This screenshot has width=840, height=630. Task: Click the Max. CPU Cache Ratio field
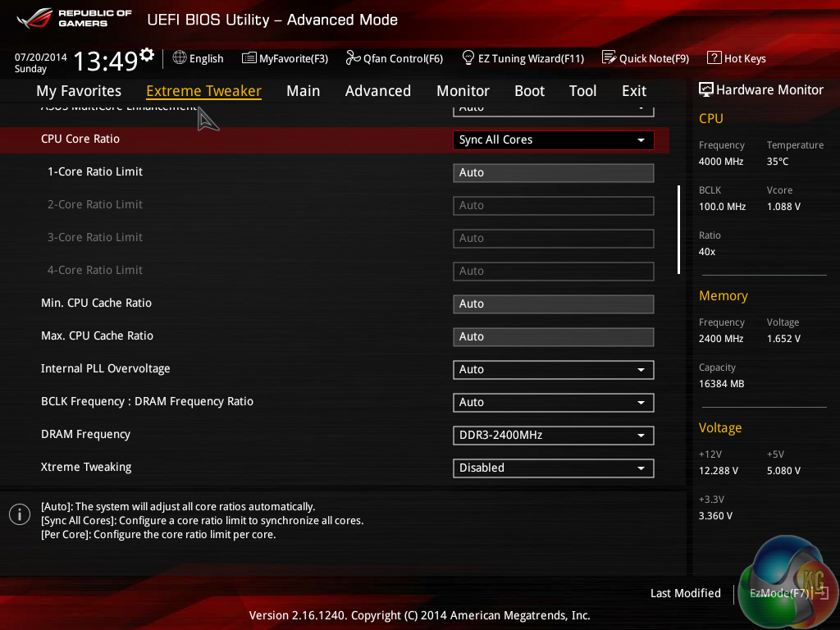click(x=554, y=336)
